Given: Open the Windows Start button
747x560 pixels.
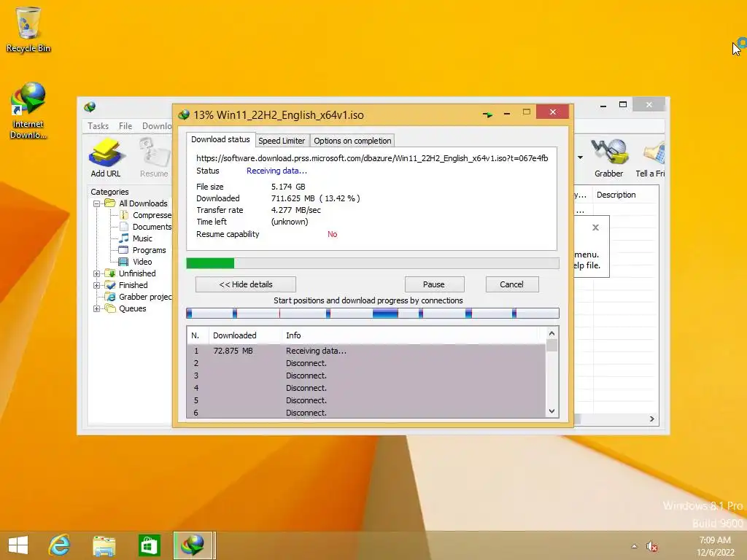Looking at the screenshot, I should pos(18,545).
